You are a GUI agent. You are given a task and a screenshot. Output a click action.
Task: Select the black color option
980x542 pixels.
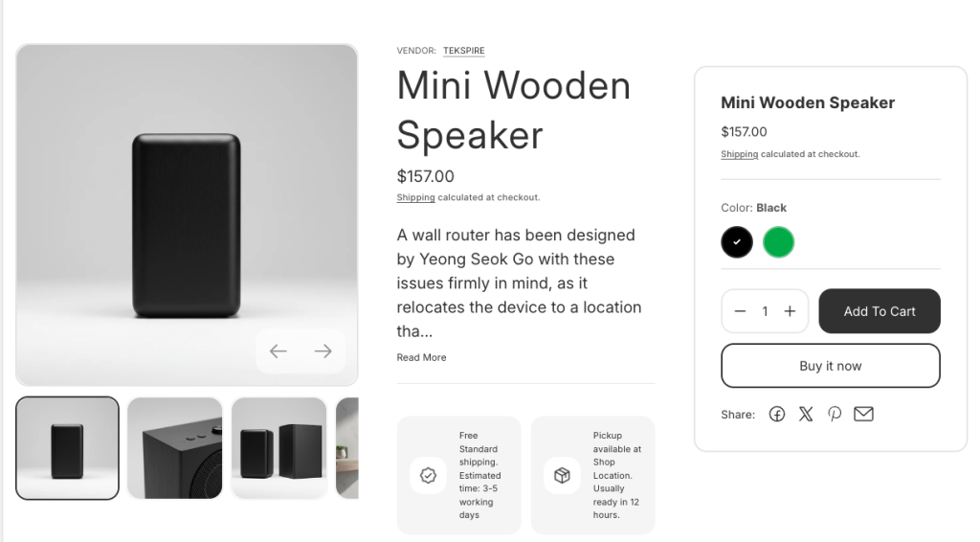(x=737, y=242)
